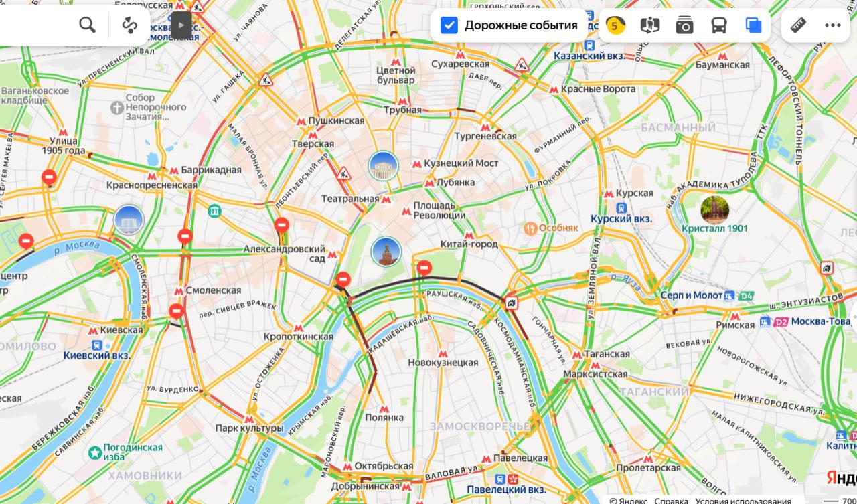Screen dimensions: 857x504
Task: Open the route builder icon
Action: [129, 25]
